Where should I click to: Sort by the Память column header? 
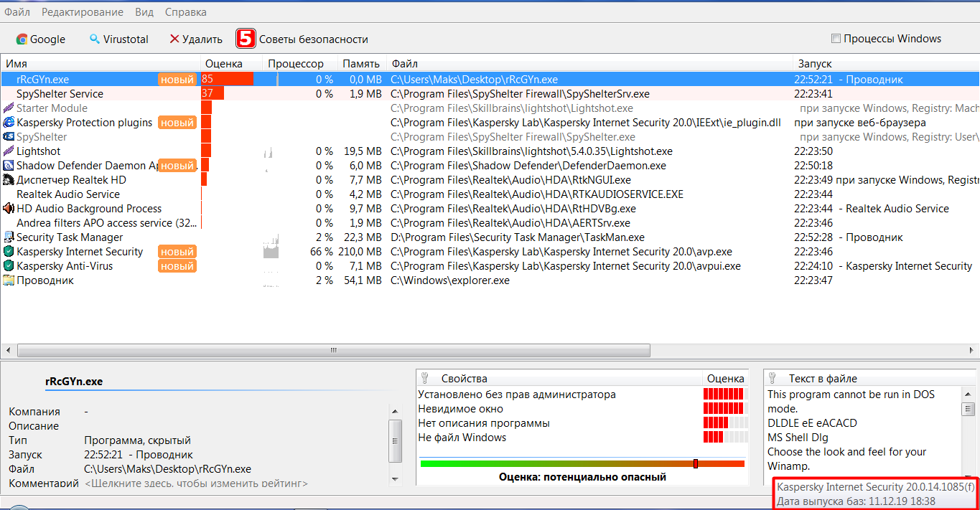(x=361, y=64)
